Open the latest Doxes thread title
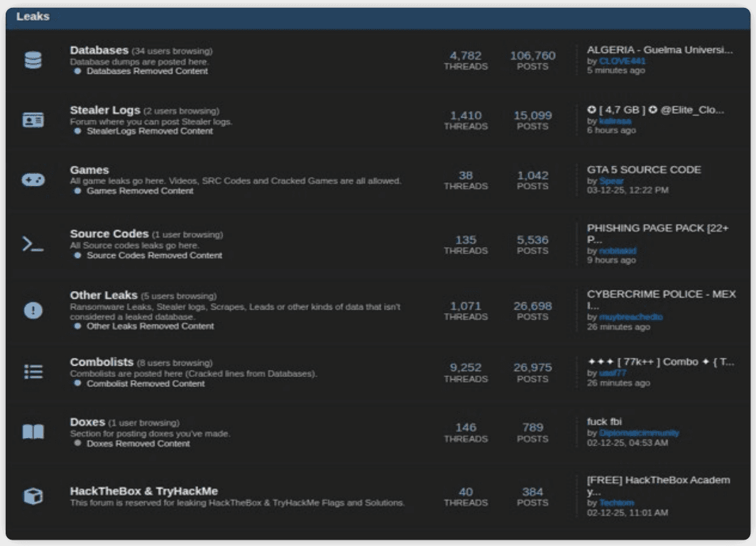Image resolution: width=756 pixels, height=546 pixels. click(604, 422)
